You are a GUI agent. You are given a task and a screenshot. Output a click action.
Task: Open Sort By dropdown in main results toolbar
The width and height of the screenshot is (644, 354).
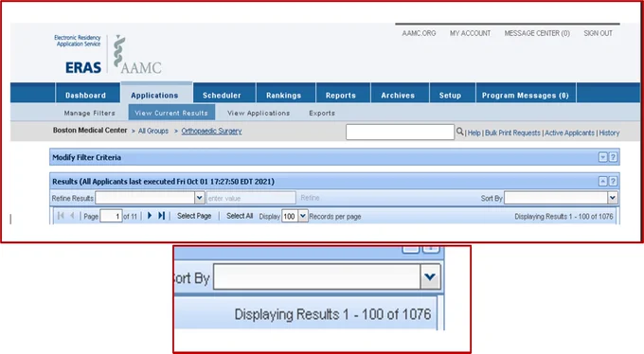(612, 198)
